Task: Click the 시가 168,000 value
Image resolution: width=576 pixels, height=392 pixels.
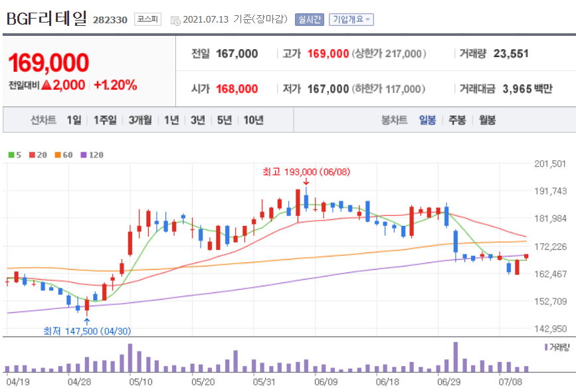Action: point(237,89)
